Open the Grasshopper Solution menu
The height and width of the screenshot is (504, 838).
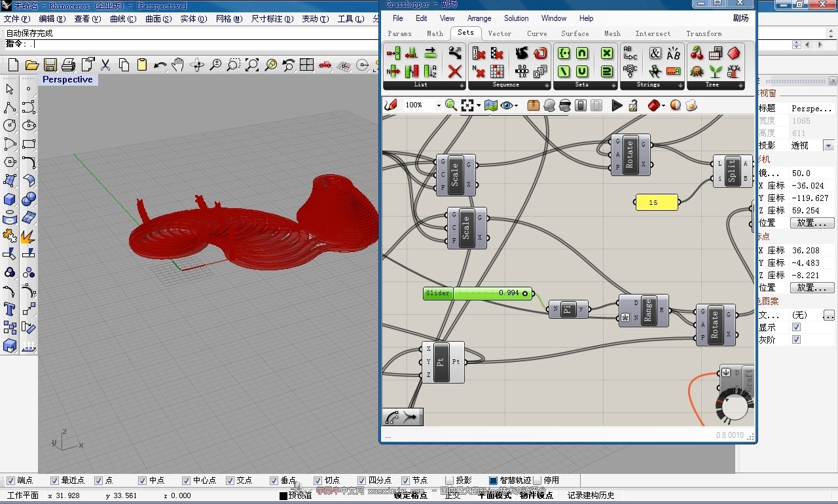tap(516, 18)
